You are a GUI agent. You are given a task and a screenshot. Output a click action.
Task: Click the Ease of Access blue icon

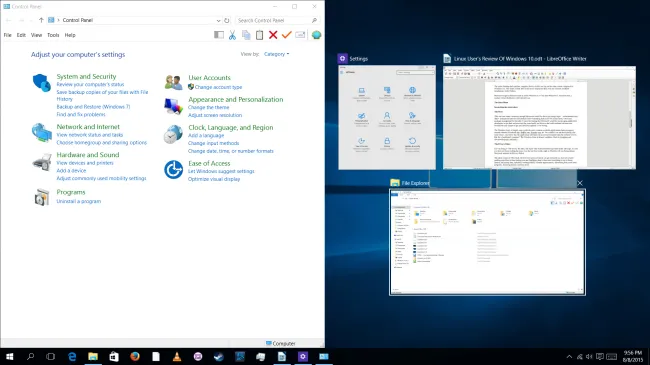tap(173, 169)
